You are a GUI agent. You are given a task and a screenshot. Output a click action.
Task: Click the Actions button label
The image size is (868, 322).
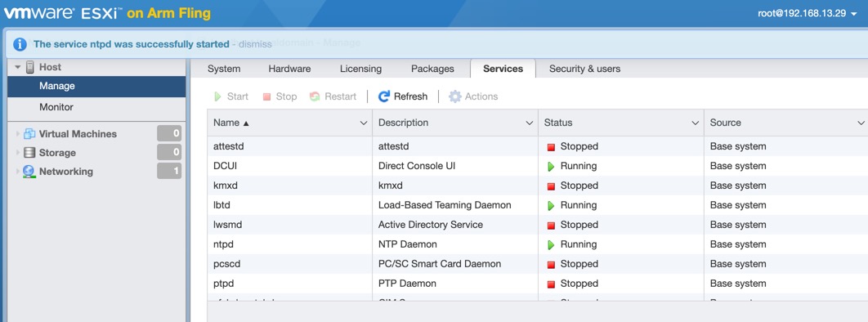(481, 96)
